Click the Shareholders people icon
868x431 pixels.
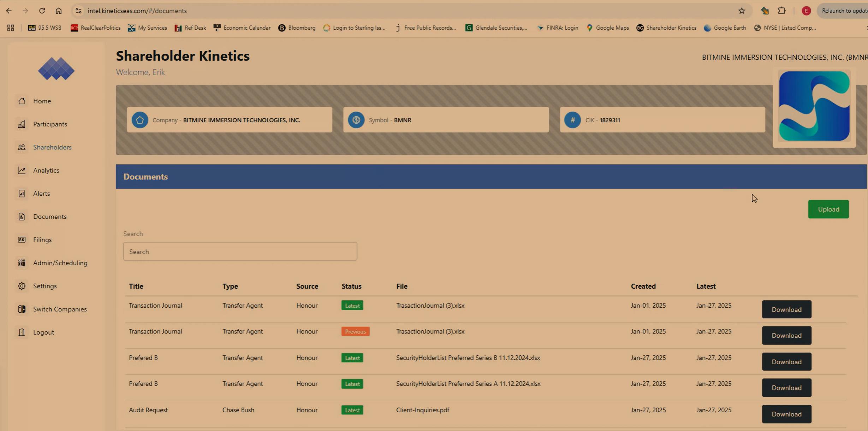22,147
